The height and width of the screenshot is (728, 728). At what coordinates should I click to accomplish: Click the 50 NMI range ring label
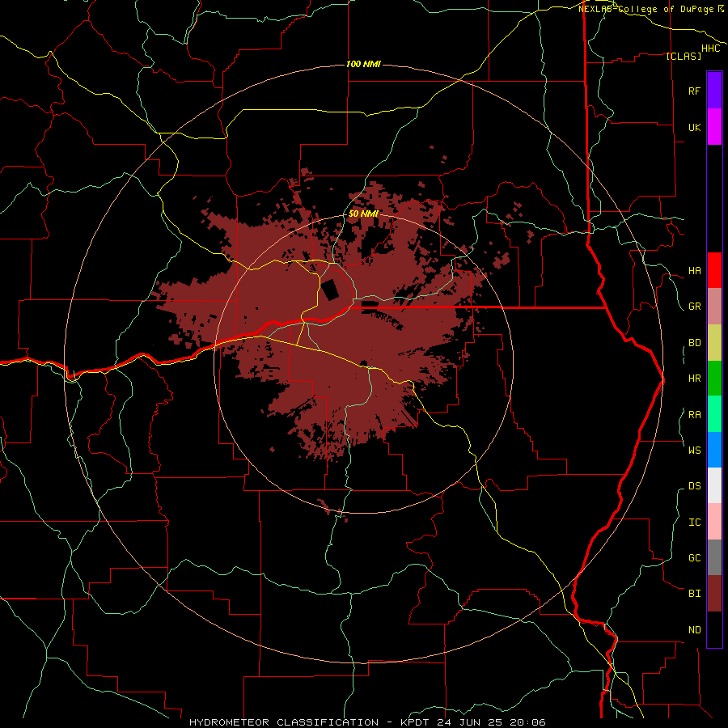pyautogui.click(x=363, y=214)
